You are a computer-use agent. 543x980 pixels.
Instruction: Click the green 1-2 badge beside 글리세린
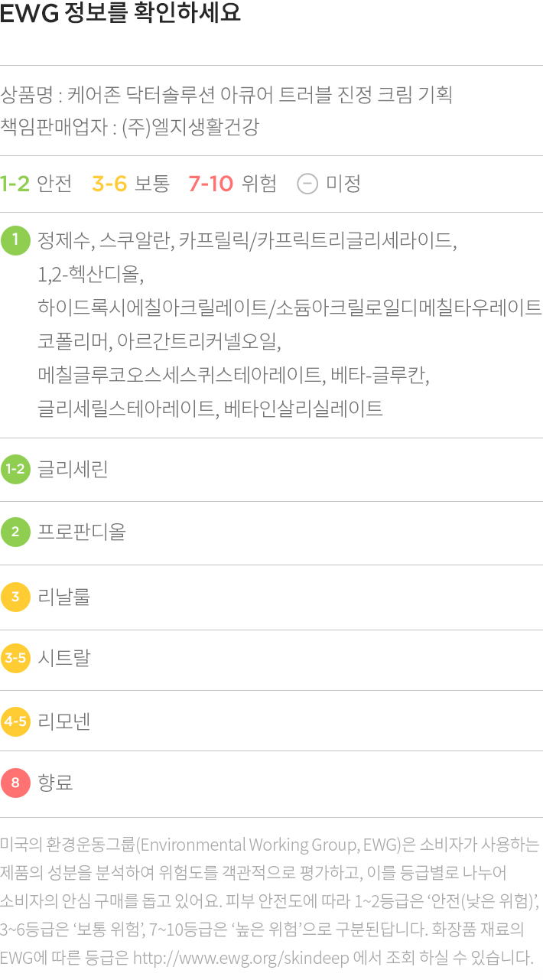[15, 469]
